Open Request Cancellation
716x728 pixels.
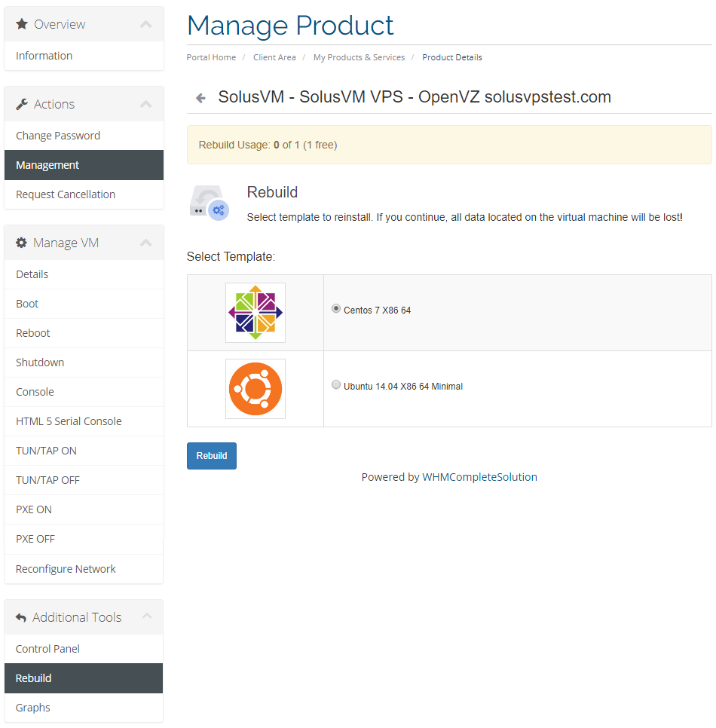point(84,194)
